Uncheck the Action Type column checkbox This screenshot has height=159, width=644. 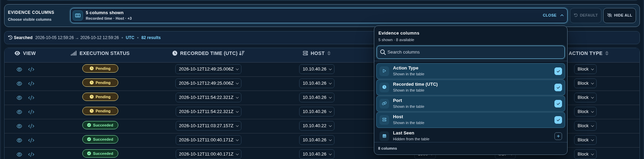tap(558, 71)
